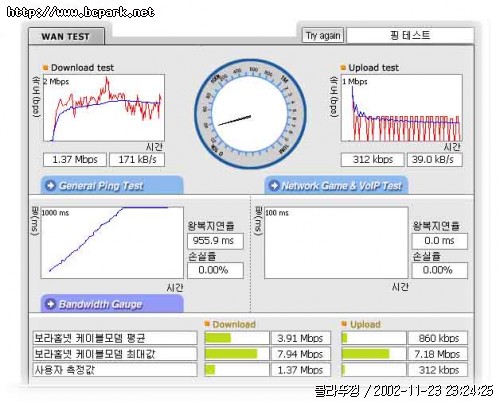Image resolution: width=500 pixels, height=403 pixels.
Task: Click the 7.18 Mbps upload progress bar
Action: coord(374,354)
